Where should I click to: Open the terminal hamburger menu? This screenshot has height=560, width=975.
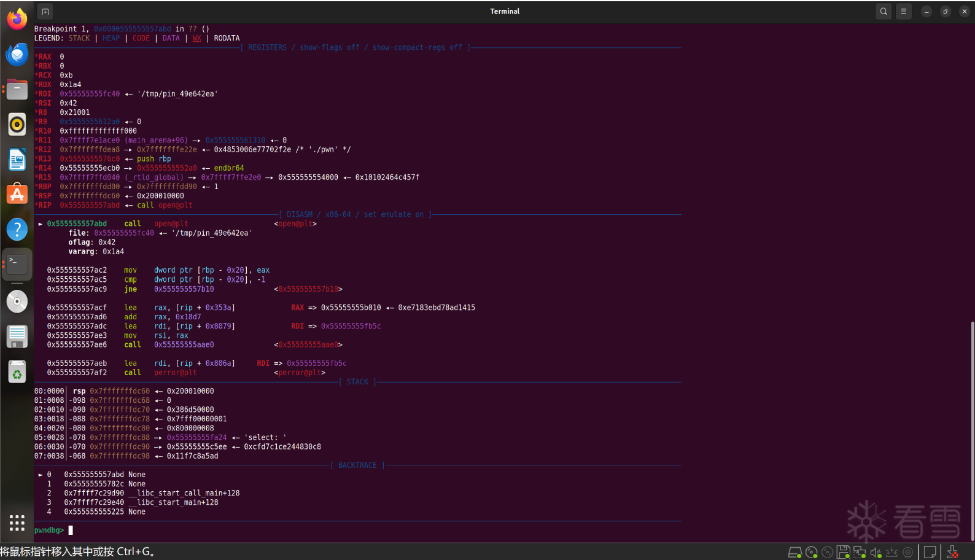point(904,12)
